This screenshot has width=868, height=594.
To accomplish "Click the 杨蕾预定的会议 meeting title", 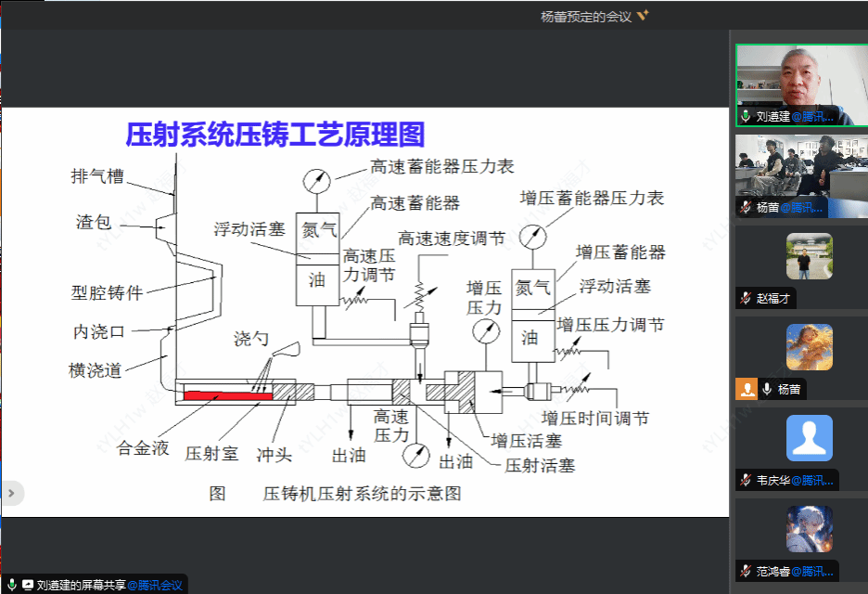I will click(x=586, y=16).
